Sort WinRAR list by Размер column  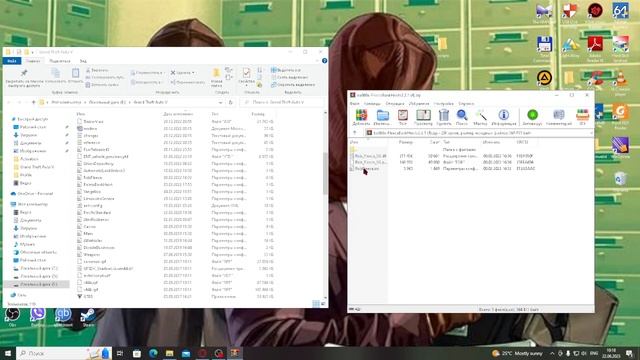tap(406, 142)
